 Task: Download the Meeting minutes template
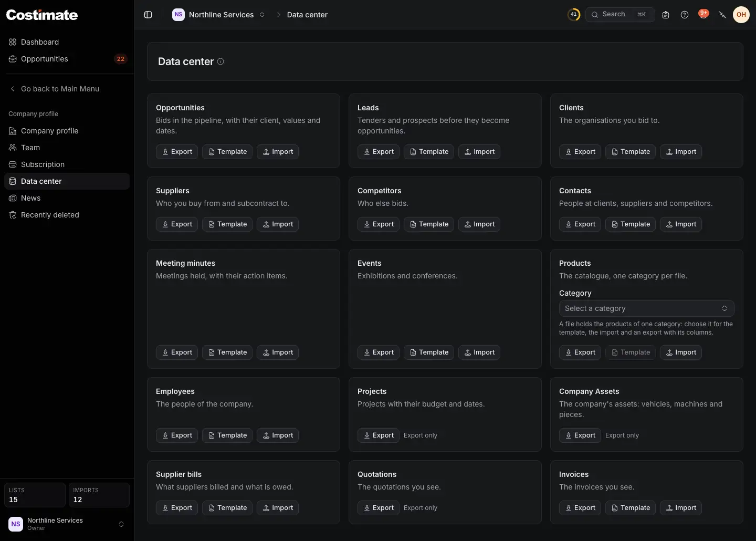click(227, 352)
